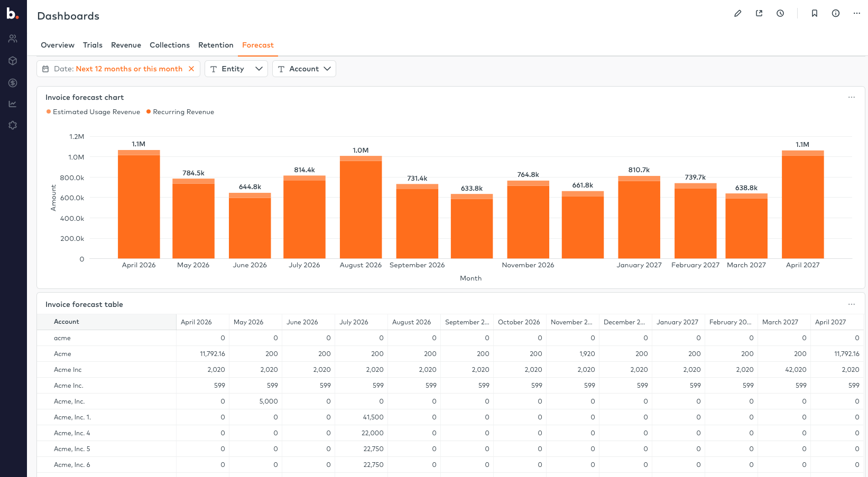Select the Acme Inc row in the forecast table
This screenshot has height=477, width=868.
(68, 369)
